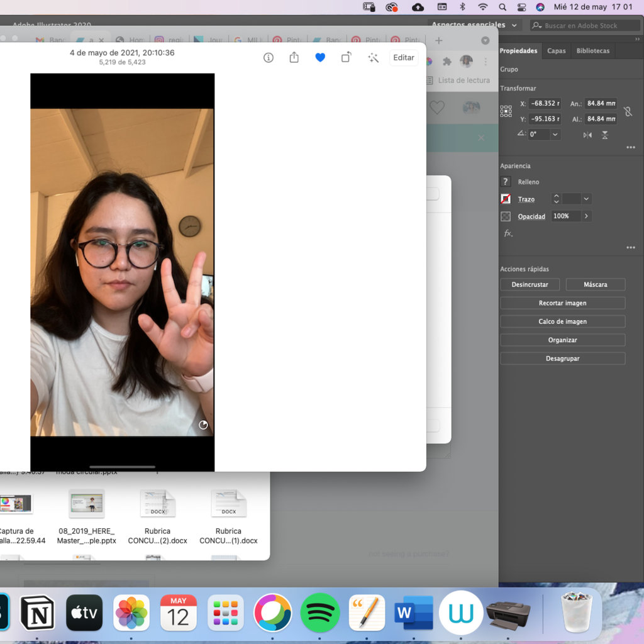Toggle the constrain width and height proportions link
This screenshot has width=644, height=644.
[627, 111]
